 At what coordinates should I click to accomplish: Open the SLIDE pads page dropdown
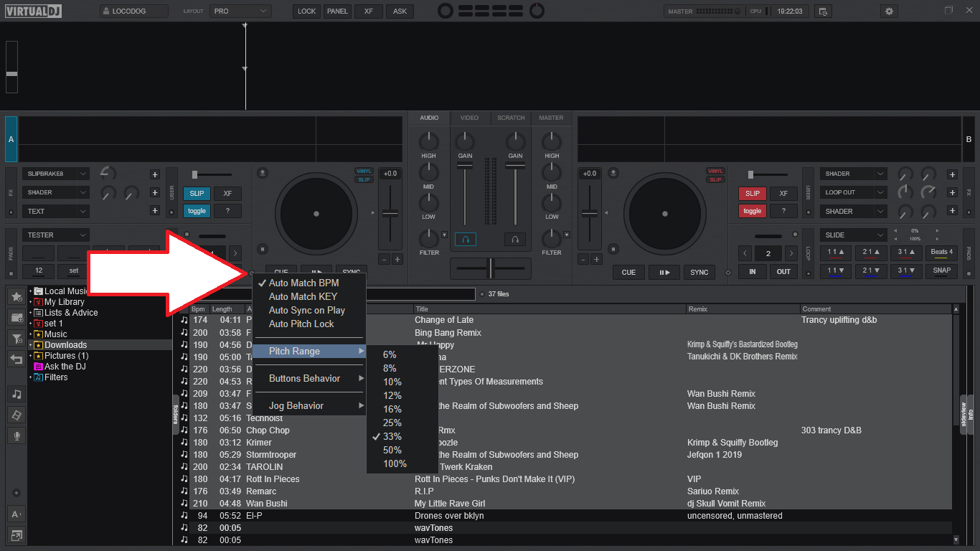tap(854, 235)
